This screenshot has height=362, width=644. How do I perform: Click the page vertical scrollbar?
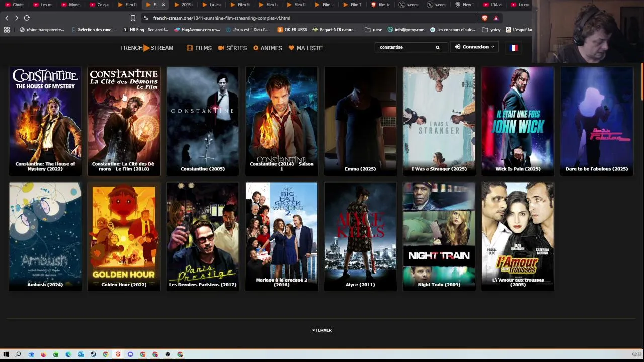click(642, 80)
